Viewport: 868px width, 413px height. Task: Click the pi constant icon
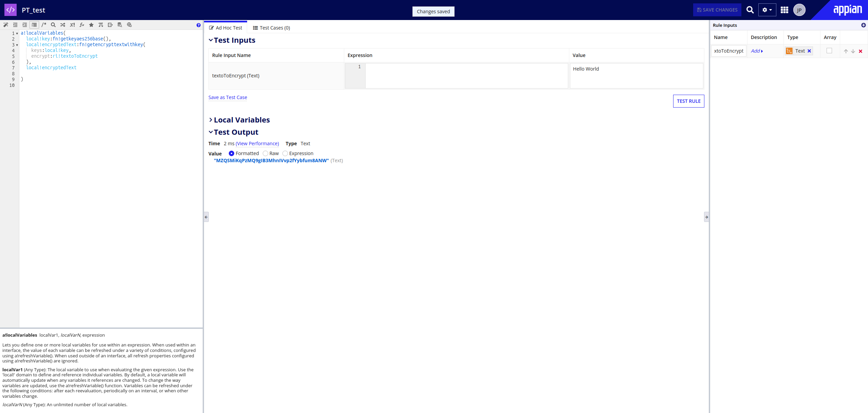click(101, 25)
